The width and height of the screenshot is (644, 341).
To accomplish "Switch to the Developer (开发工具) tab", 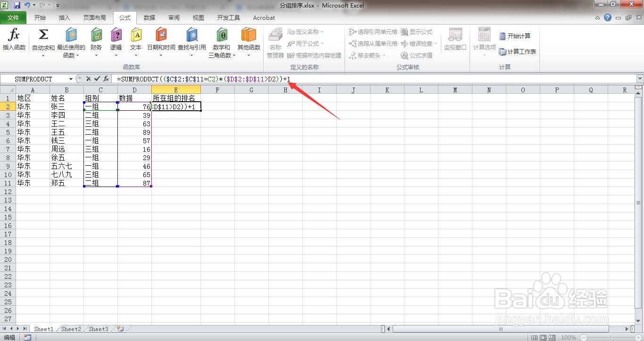I will coord(229,18).
